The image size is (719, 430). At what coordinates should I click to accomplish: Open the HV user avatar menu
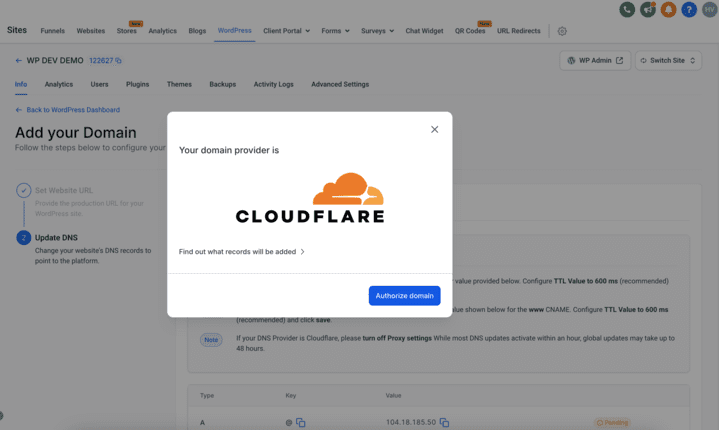709,10
